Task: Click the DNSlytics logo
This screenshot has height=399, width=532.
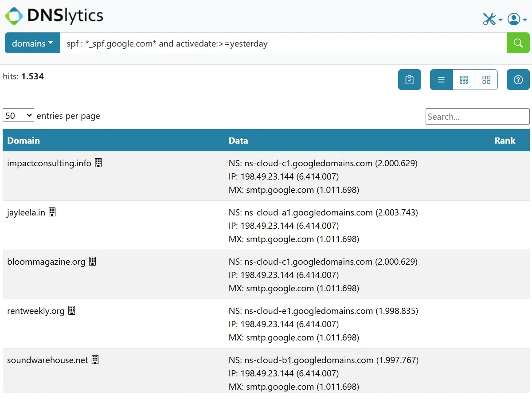Action: 54,16
